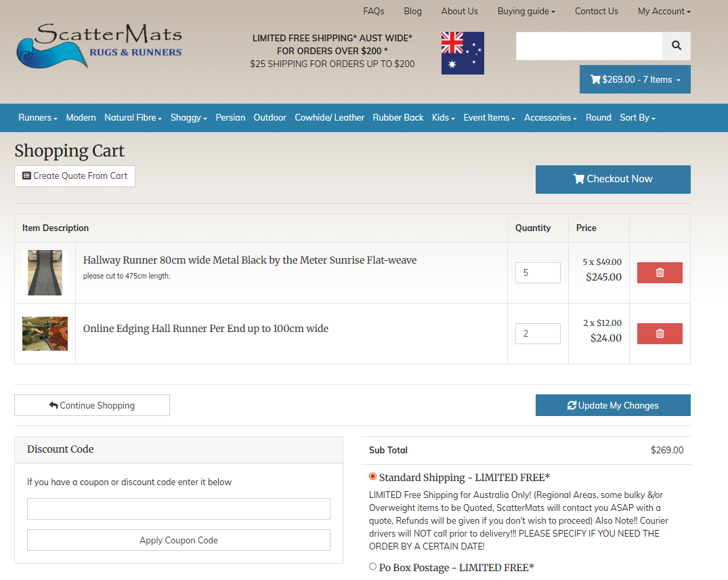Delete the Hallway Runner item with trash icon
Image resolution: width=728 pixels, height=580 pixels.
[x=660, y=272]
